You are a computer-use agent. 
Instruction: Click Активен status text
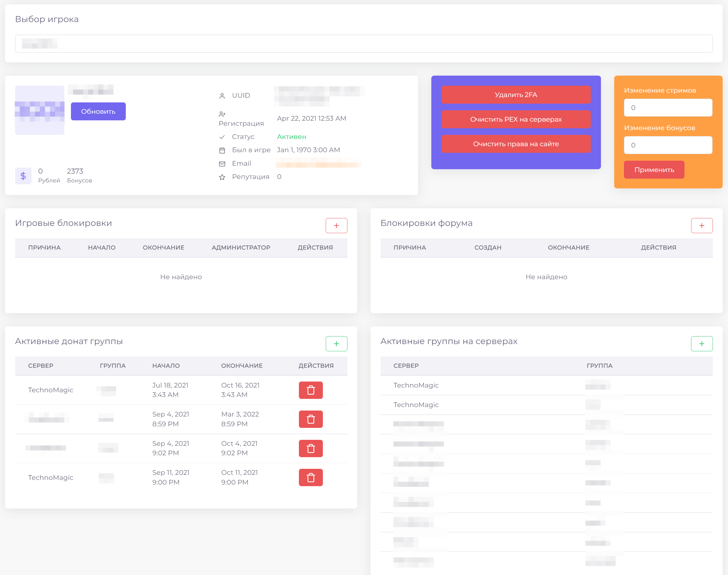291,137
